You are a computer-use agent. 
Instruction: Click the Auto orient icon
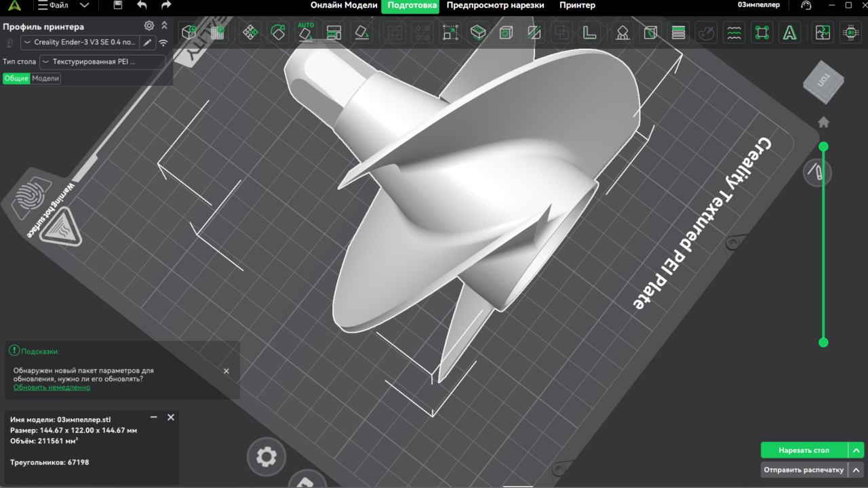pos(306,32)
